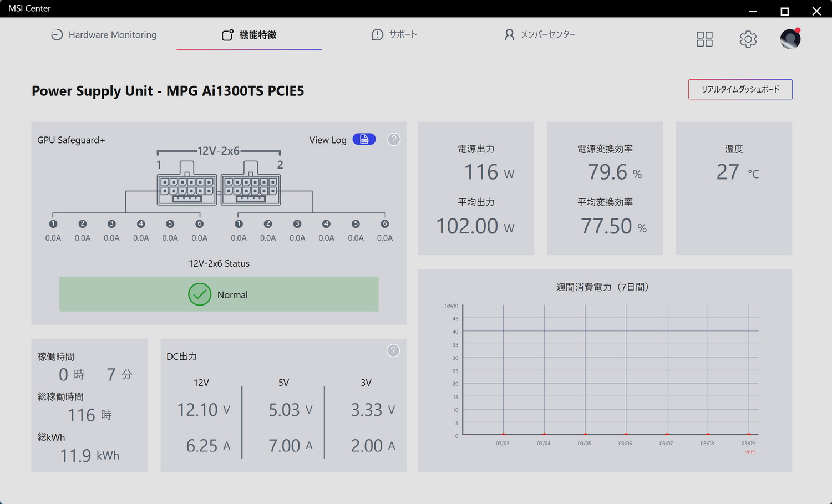Minimize the MSI Center window
Image resolution: width=832 pixels, height=504 pixels.
[x=753, y=11]
